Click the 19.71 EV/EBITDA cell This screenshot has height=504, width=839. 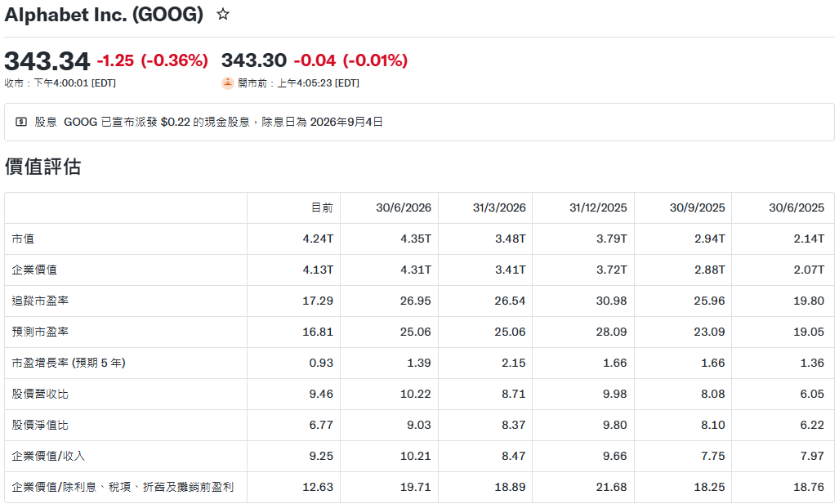(x=416, y=487)
